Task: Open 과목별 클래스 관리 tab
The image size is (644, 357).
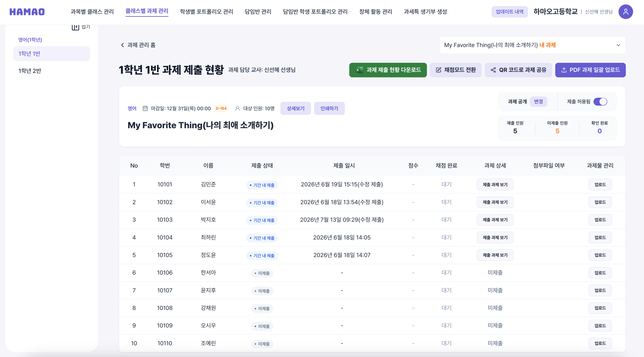Action: 92,12
